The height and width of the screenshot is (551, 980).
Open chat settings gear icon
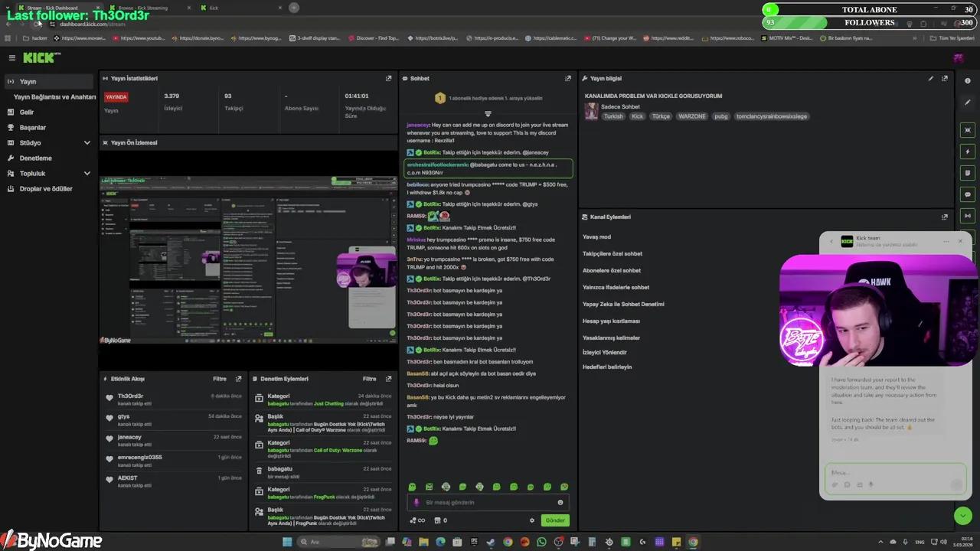click(x=532, y=520)
